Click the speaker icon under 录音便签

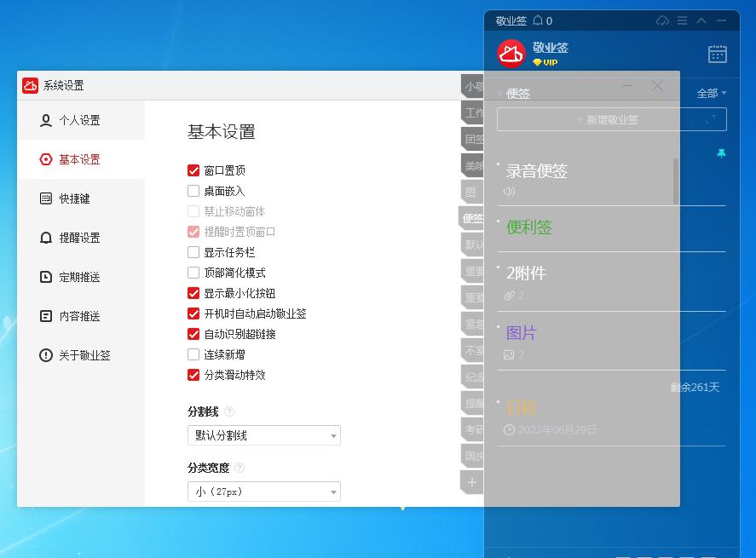pos(509,192)
